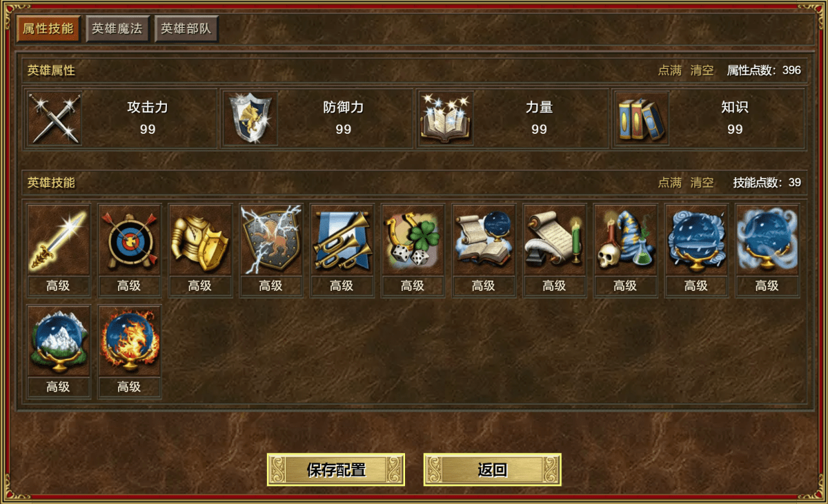828x504 pixels.
Task: Select the lightning griffin shield skill
Action: pyautogui.click(x=271, y=240)
